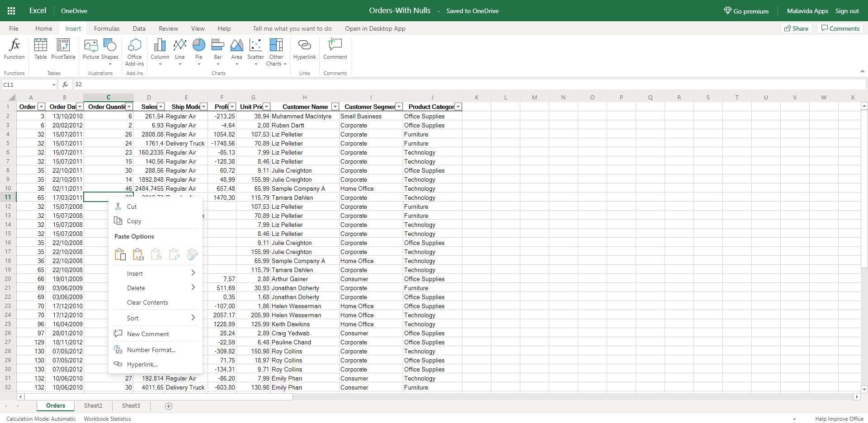The image size is (868, 423).
Task: Click the Share button
Action: [796, 28]
